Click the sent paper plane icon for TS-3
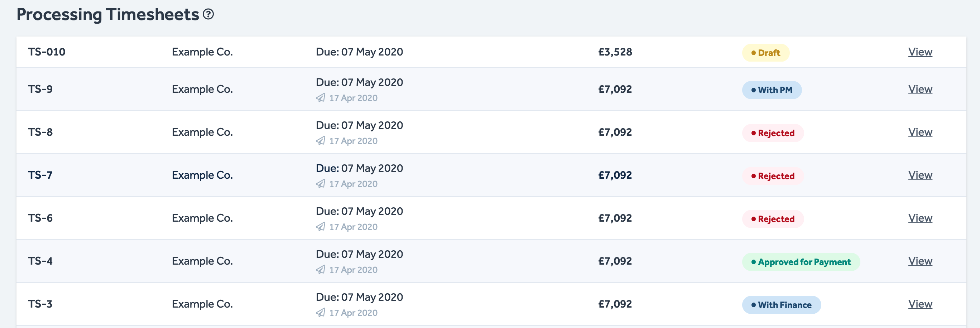Image resolution: width=980 pixels, height=328 pixels. (321, 313)
